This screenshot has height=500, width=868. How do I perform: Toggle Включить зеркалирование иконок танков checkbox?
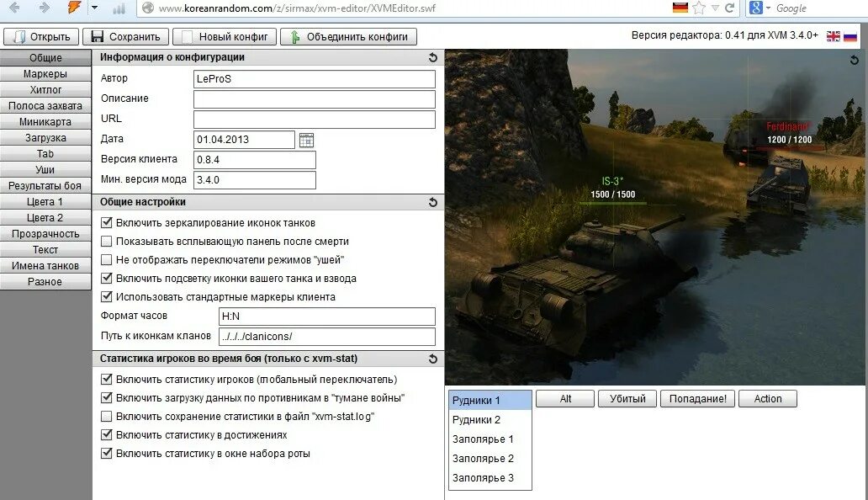tap(106, 222)
